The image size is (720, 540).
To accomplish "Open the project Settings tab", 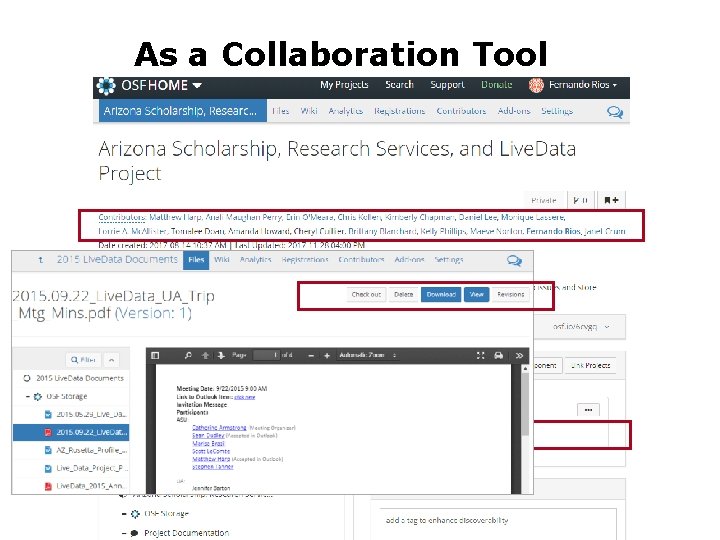I will click(557, 111).
